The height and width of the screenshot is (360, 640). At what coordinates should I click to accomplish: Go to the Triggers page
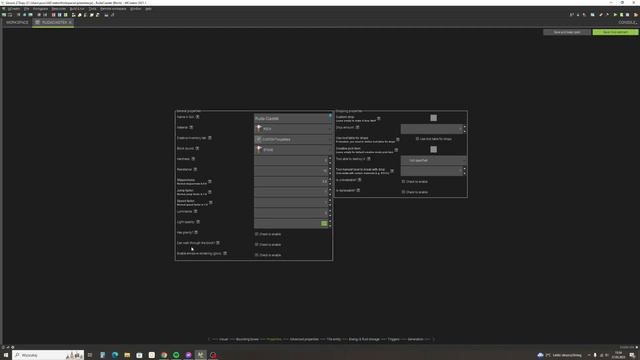click(x=393, y=339)
